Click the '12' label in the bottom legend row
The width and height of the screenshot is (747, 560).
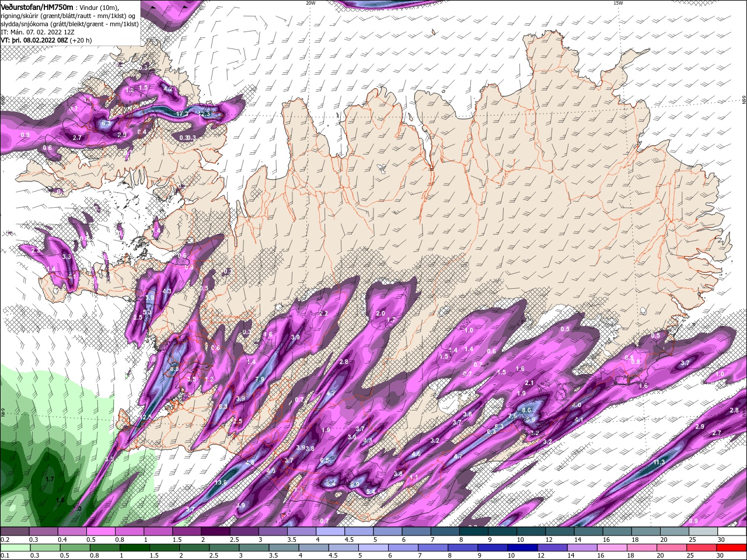541,555
